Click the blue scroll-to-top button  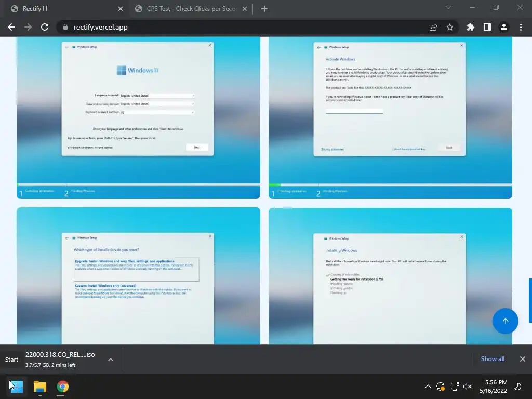(x=505, y=321)
